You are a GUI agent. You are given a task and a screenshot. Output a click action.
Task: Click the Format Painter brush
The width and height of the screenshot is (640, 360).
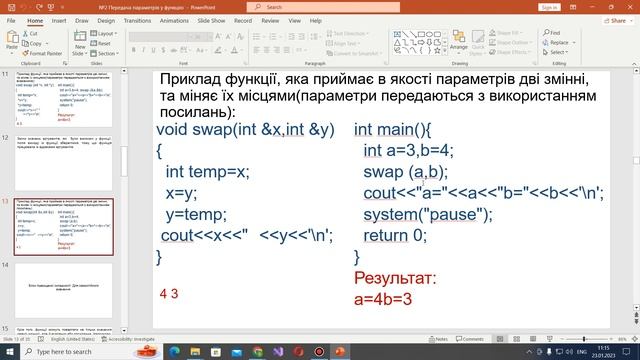(x=26, y=53)
